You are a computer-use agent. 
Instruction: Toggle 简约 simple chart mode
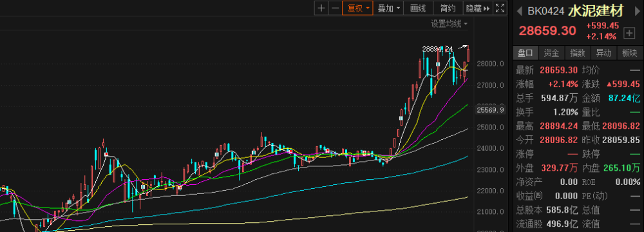(448, 8)
